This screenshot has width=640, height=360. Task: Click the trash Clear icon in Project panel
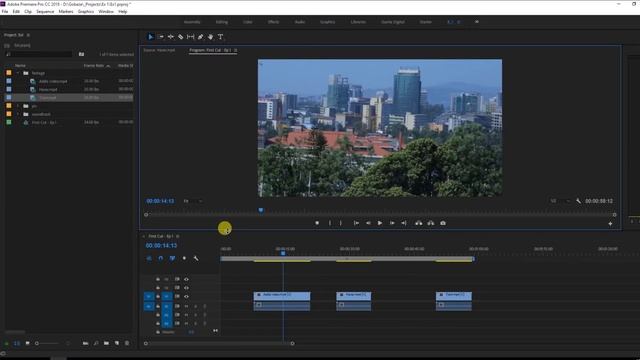pos(127,343)
